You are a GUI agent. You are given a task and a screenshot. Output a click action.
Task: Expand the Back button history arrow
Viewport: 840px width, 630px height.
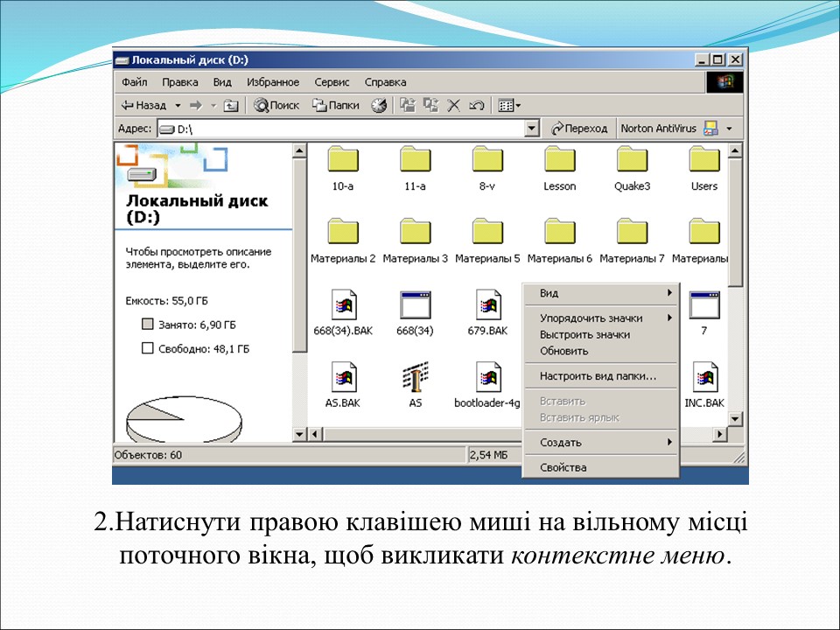(178, 105)
